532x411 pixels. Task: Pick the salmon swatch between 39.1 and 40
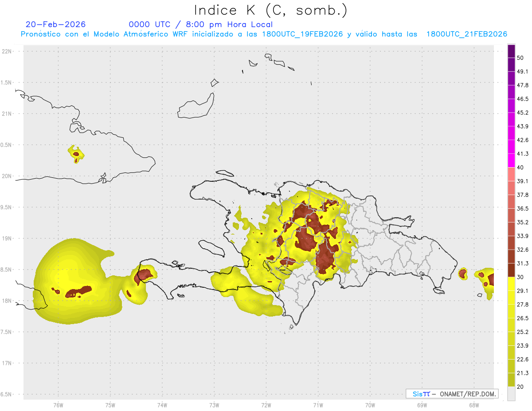(x=512, y=174)
